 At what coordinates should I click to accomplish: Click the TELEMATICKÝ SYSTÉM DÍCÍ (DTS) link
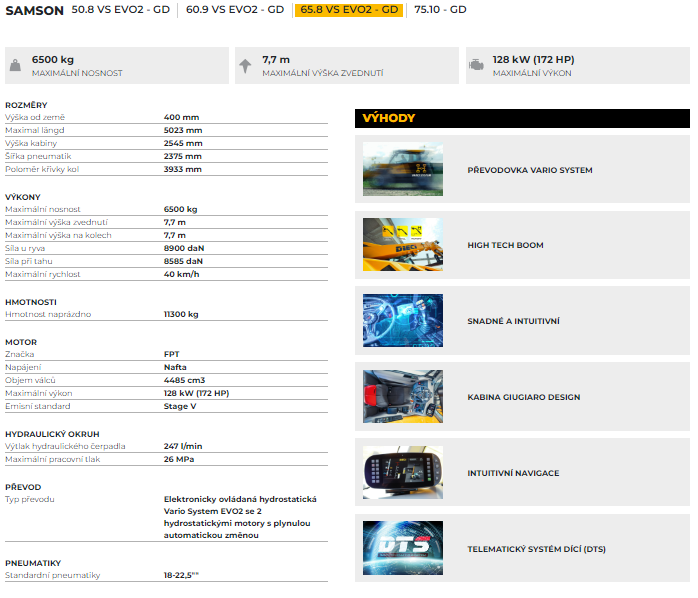[536, 549]
